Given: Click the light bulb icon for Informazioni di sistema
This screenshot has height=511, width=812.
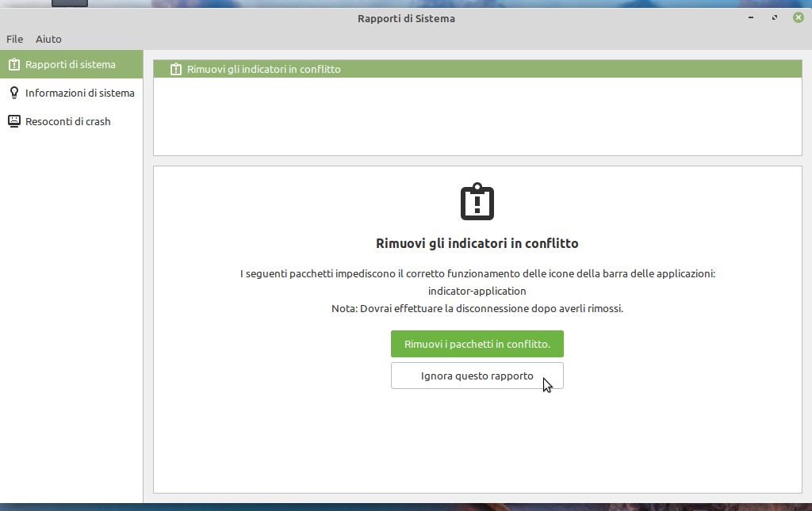Looking at the screenshot, I should (13, 93).
